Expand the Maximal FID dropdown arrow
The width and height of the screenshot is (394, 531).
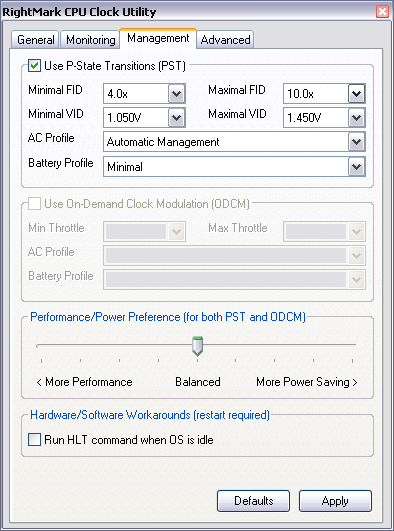click(x=356, y=93)
